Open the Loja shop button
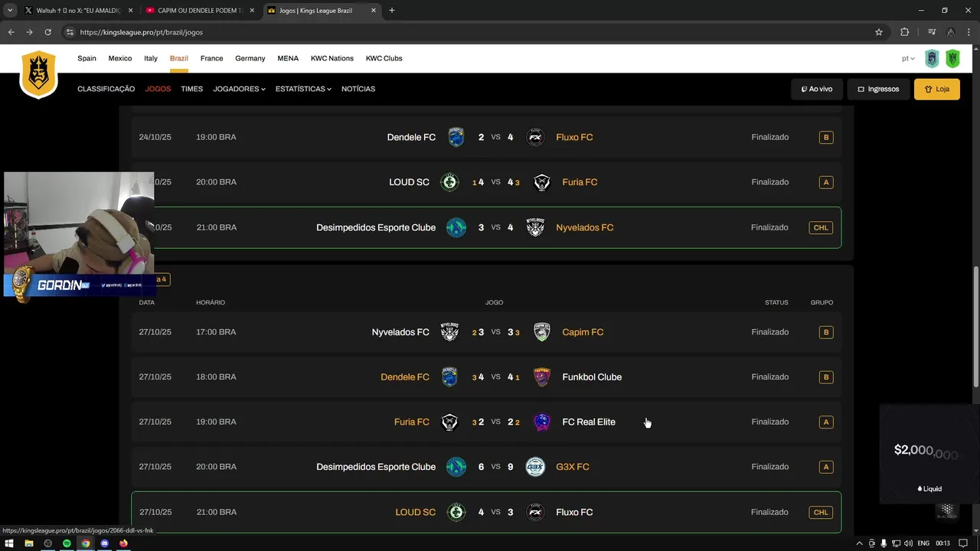 [937, 89]
